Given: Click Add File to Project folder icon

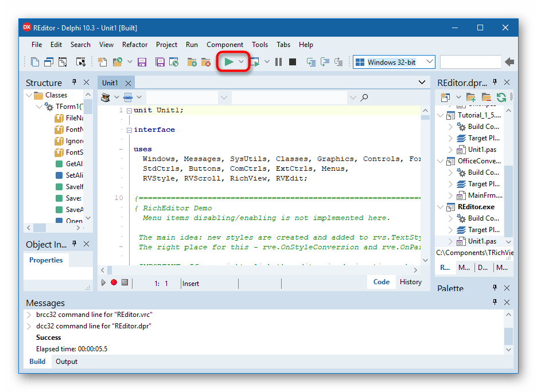Looking at the screenshot, I should 192,62.
